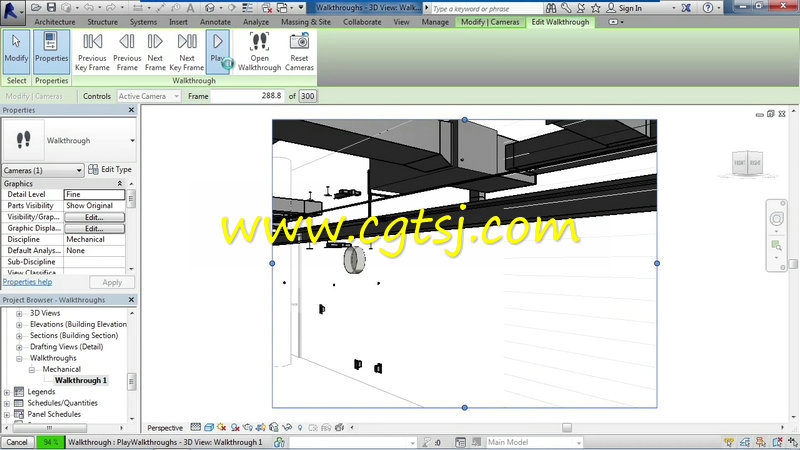Toggle the Properties palette ribbon button

(52, 52)
